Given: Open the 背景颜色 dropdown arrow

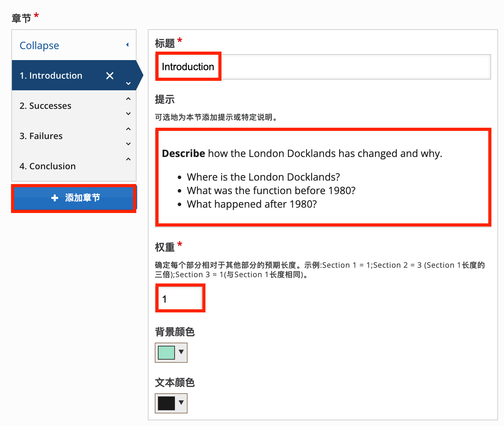Looking at the screenshot, I should click(181, 352).
